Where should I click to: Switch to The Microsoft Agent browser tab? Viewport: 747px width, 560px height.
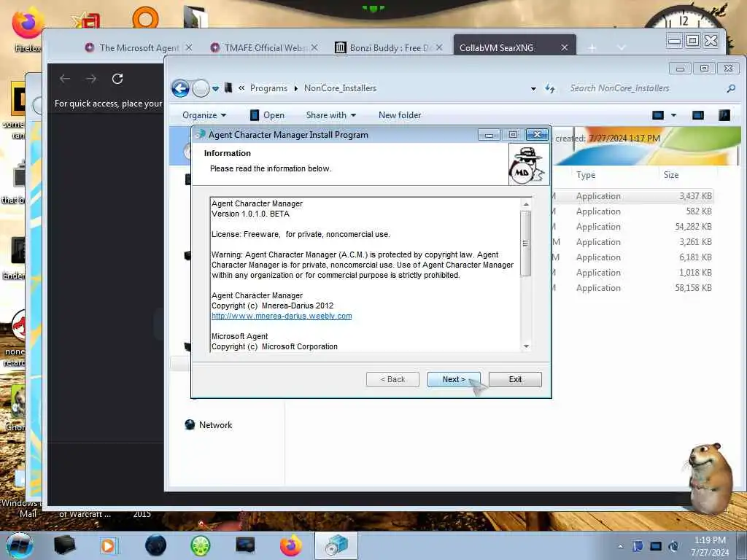pyautogui.click(x=138, y=47)
